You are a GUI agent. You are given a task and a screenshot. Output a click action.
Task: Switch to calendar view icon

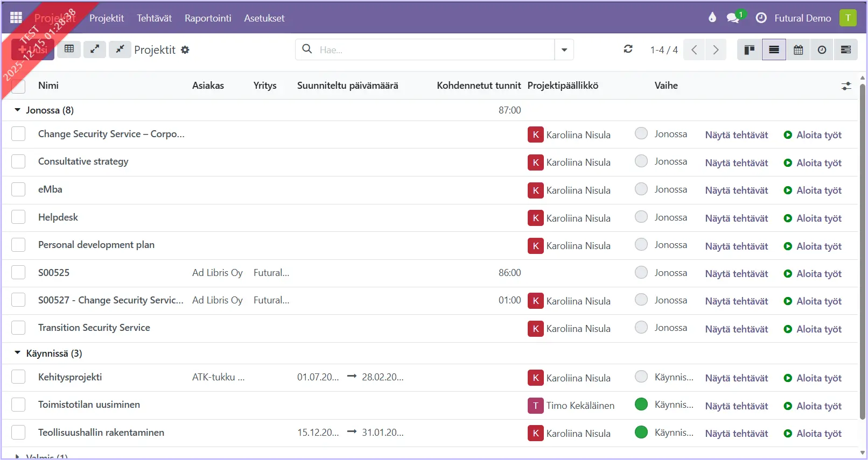coord(798,50)
